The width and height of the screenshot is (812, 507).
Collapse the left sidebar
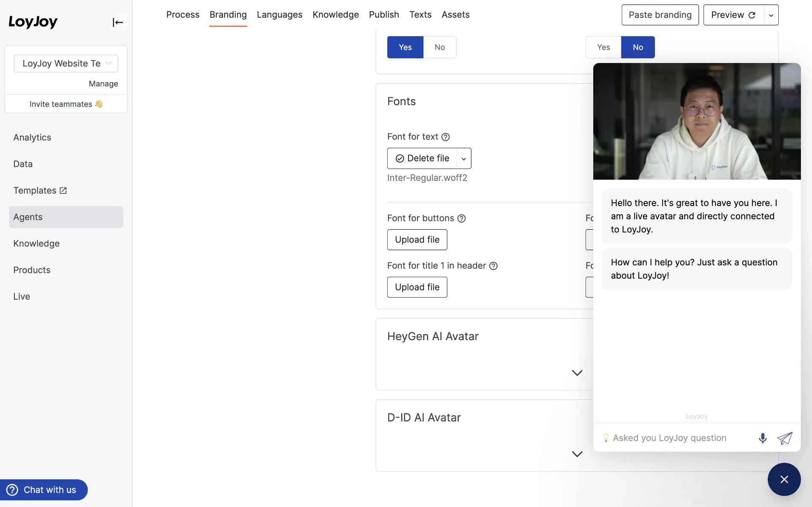[x=117, y=22]
